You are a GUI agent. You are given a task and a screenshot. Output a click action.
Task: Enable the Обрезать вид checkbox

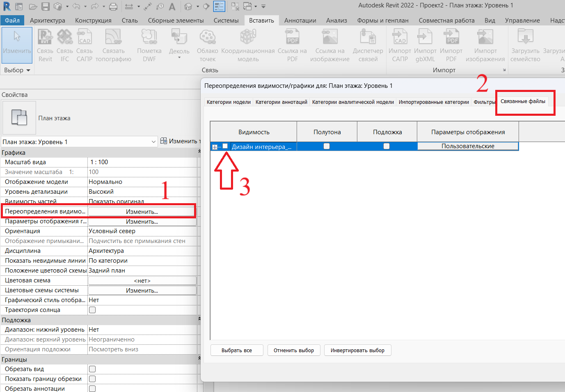click(x=92, y=369)
